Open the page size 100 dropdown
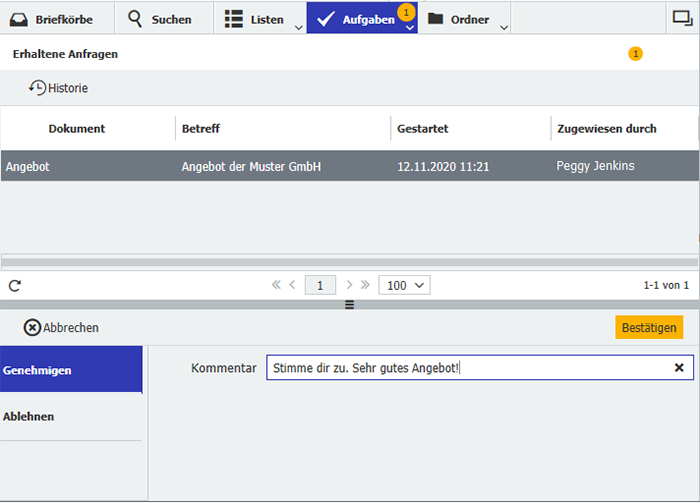Image resolution: width=700 pixels, height=503 pixels. 404,285
